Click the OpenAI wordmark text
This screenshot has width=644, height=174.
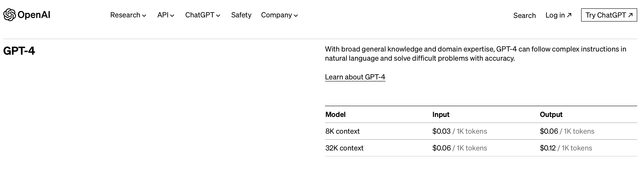pos(34,15)
